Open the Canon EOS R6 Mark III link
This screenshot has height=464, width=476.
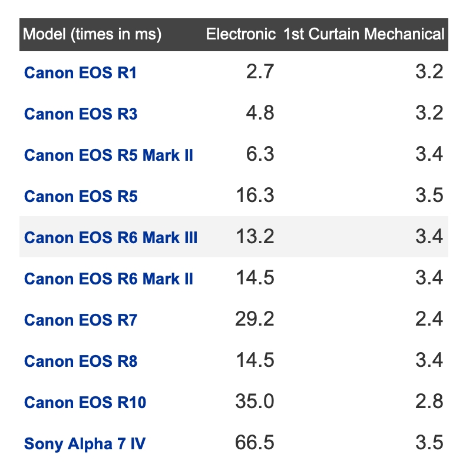(x=111, y=237)
